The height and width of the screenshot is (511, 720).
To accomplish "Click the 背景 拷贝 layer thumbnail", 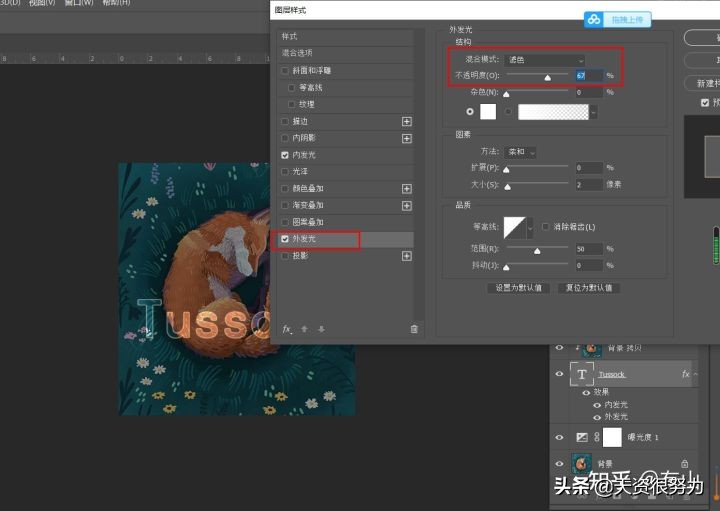I will pyautogui.click(x=591, y=348).
